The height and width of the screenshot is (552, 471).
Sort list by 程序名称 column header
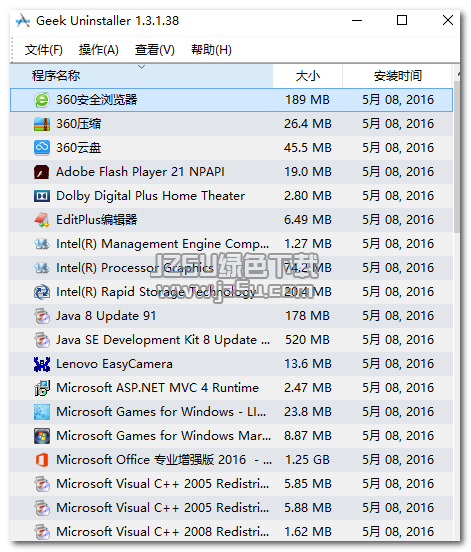coord(141,76)
